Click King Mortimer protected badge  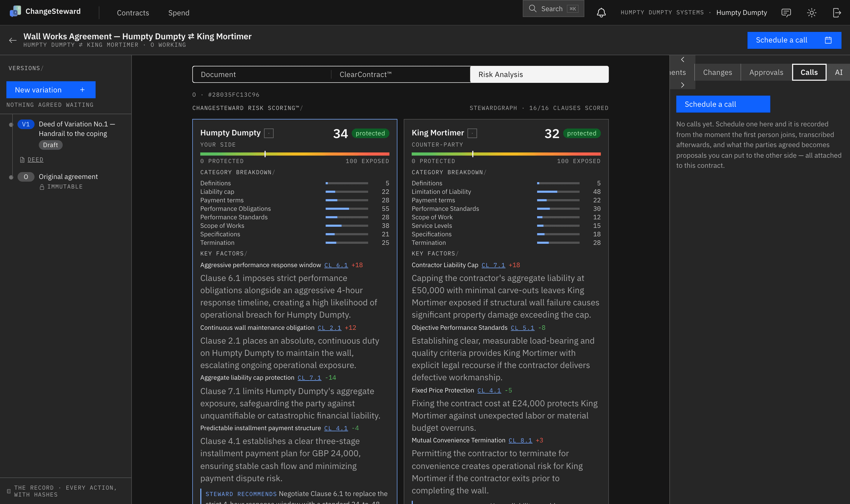(581, 133)
